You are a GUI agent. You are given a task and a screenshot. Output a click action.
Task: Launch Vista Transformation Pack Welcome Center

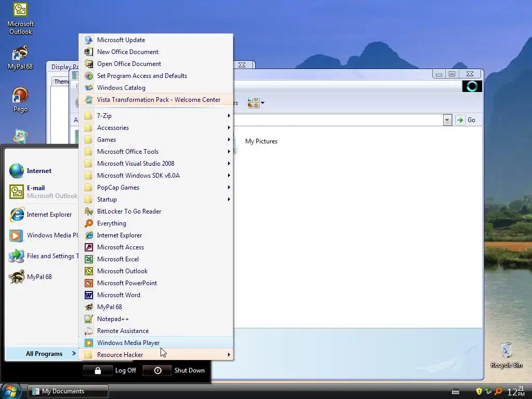coord(156,100)
